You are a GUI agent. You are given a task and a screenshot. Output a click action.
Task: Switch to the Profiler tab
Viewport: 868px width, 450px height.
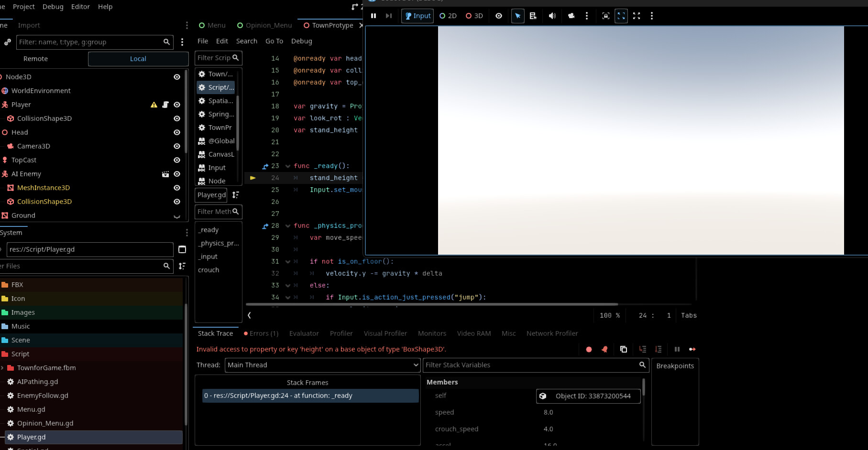pyautogui.click(x=341, y=333)
